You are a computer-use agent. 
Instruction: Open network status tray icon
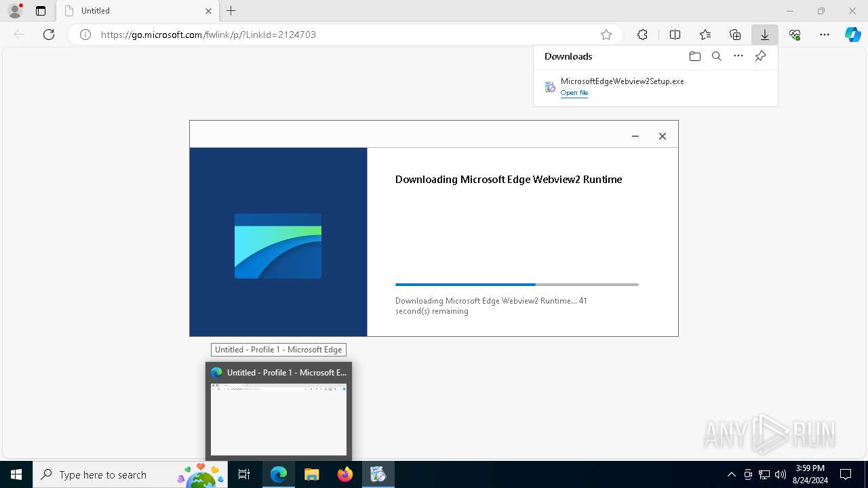[x=764, y=474]
